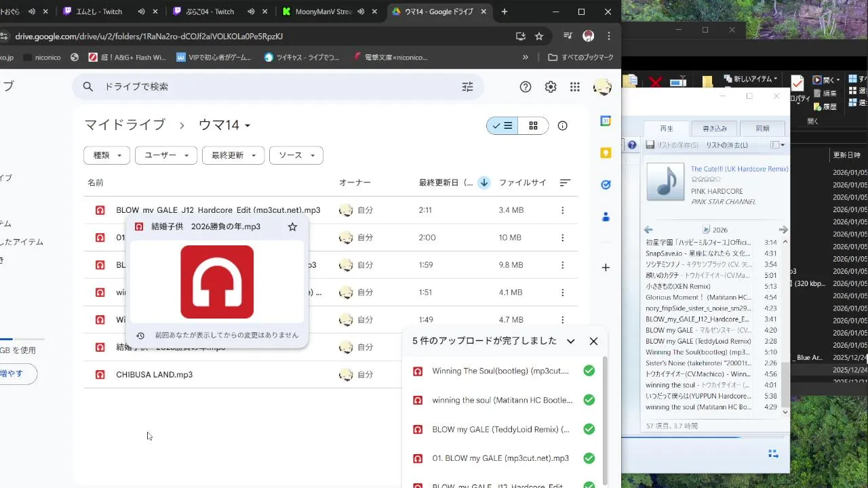Open Chrome media control icon
This screenshot has height=488, width=868.
point(568,37)
